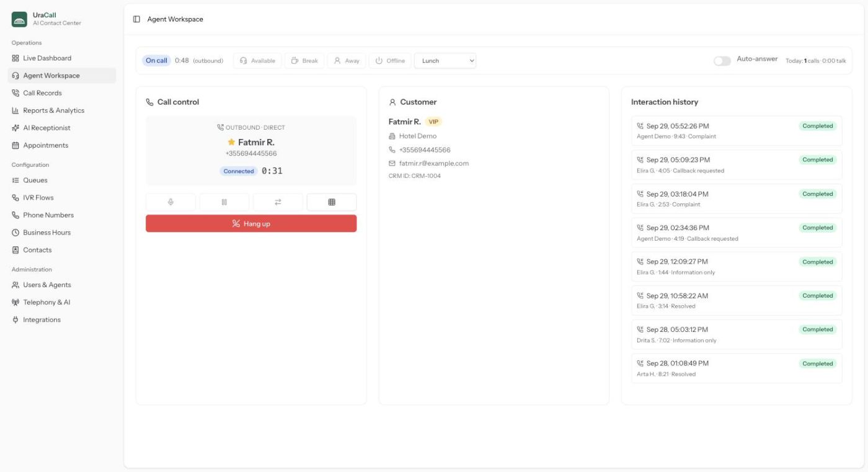Image resolution: width=868 pixels, height=472 pixels.
Task: Click the Customer person header icon
Action: [392, 102]
